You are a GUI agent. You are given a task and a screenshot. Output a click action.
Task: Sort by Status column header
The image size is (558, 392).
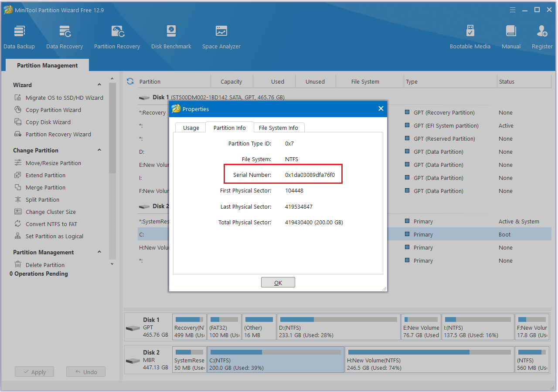tap(524, 81)
